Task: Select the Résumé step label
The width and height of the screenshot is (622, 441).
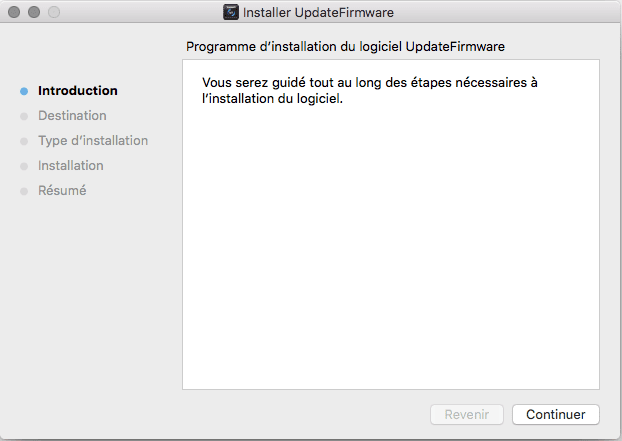Action: (62, 190)
